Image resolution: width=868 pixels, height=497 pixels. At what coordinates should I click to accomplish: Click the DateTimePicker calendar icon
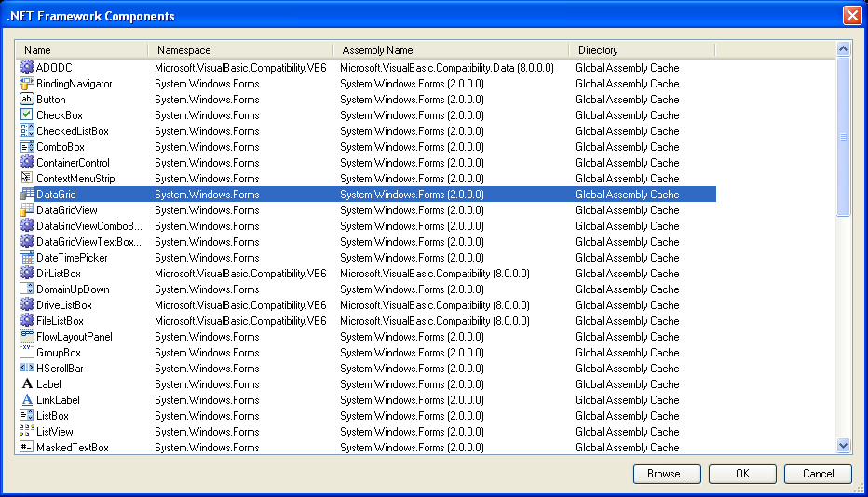(27, 258)
